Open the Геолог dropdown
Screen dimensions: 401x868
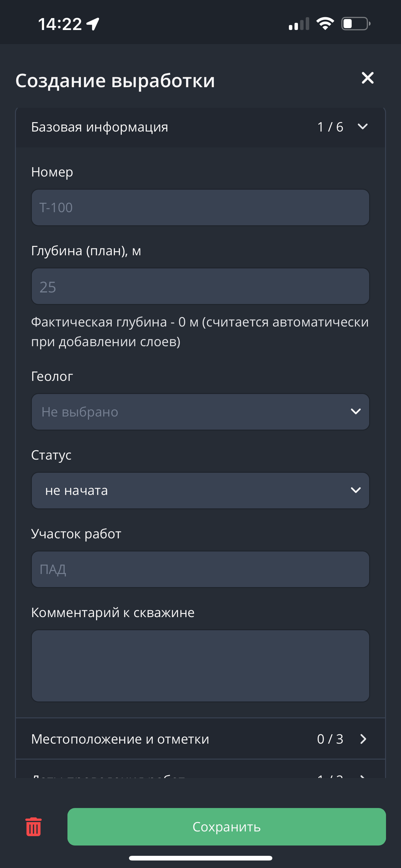200,412
